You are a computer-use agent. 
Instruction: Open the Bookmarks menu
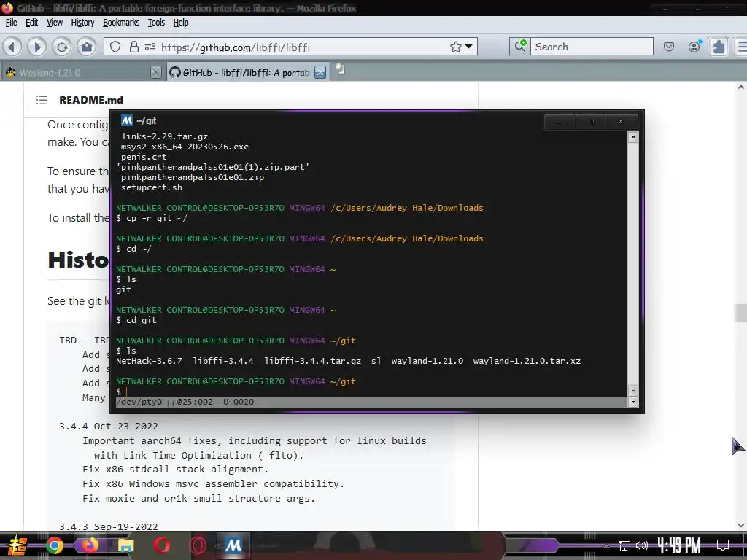click(x=121, y=23)
